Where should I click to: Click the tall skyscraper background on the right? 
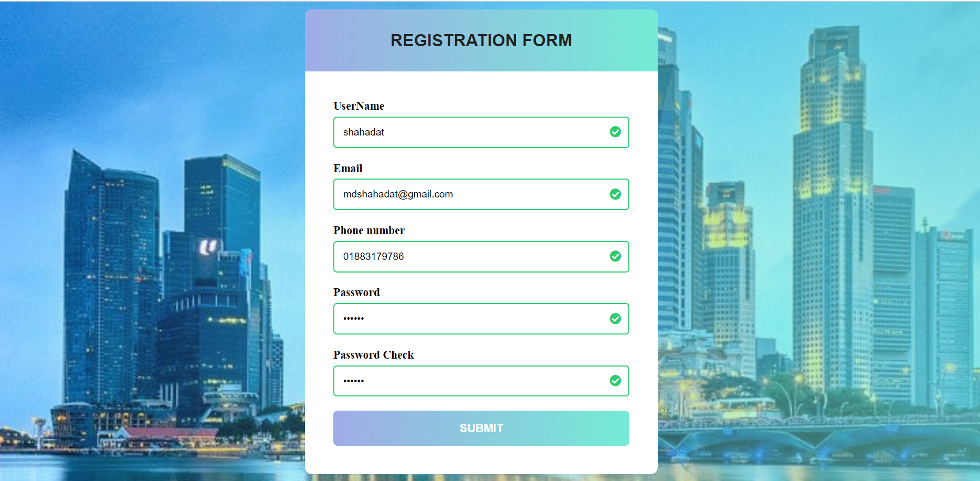(x=832, y=210)
